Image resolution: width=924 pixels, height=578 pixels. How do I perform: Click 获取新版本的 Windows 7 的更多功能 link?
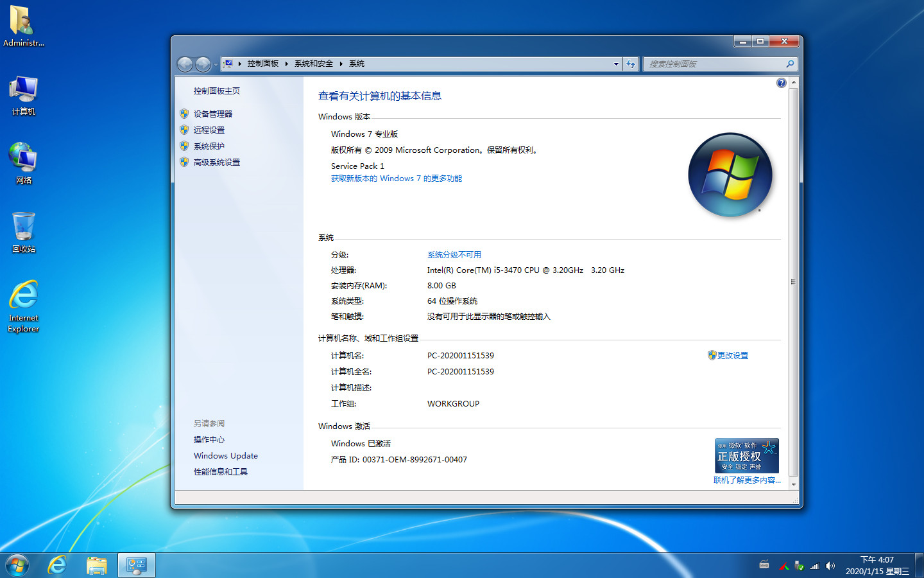(x=397, y=179)
